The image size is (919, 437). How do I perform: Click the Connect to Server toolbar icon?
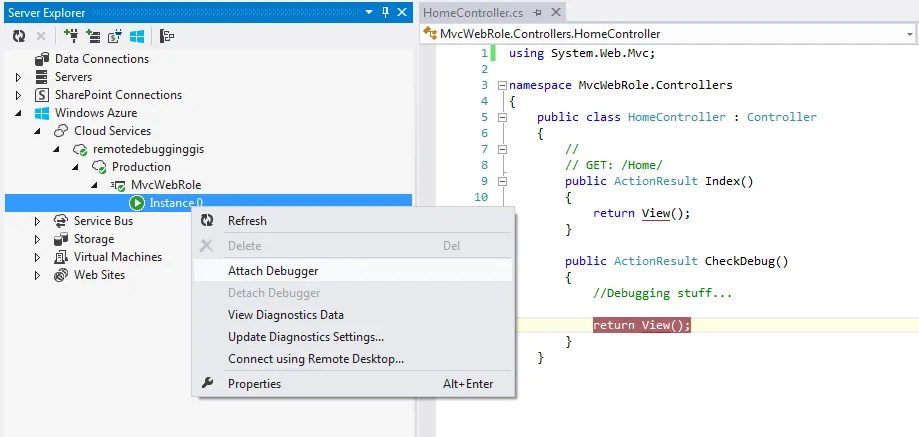click(x=93, y=36)
